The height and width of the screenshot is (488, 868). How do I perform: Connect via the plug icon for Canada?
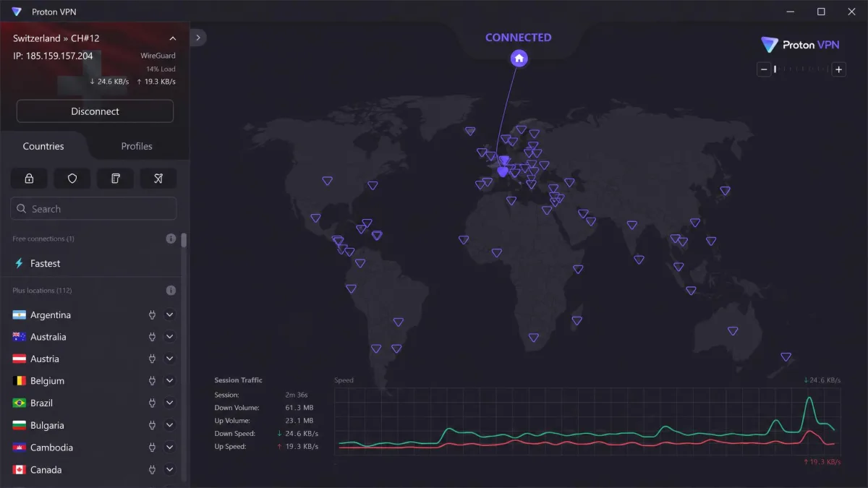tap(153, 470)
